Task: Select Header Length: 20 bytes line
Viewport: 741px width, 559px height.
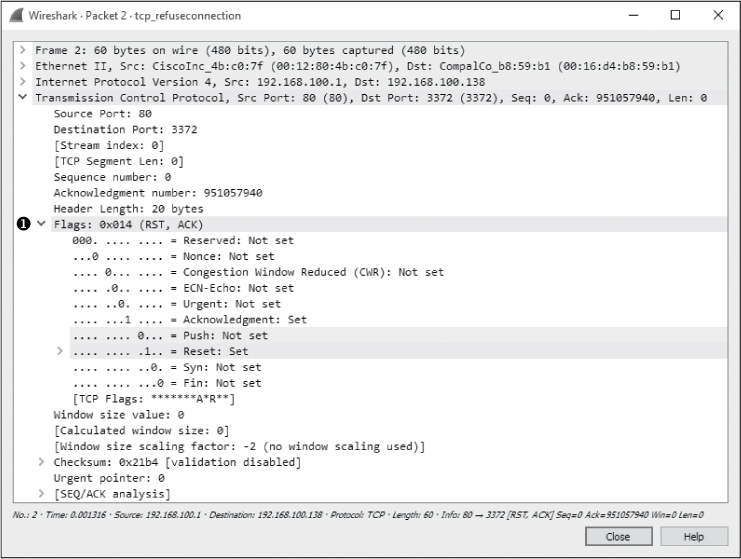Action: coord(129,208)
